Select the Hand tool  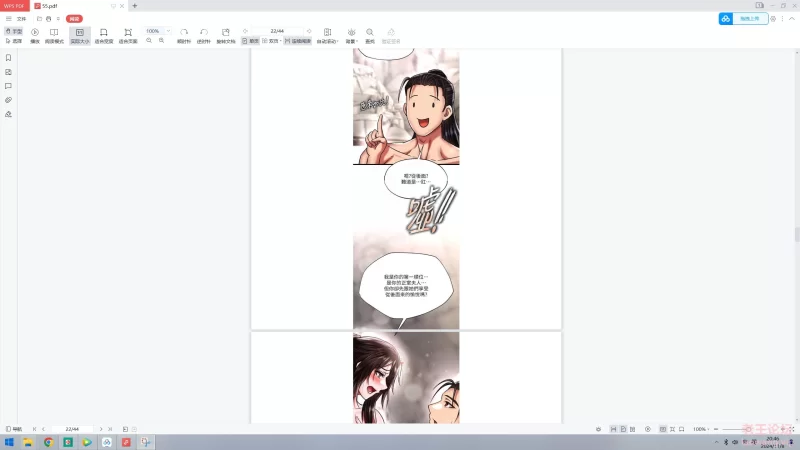coord(14,31)
